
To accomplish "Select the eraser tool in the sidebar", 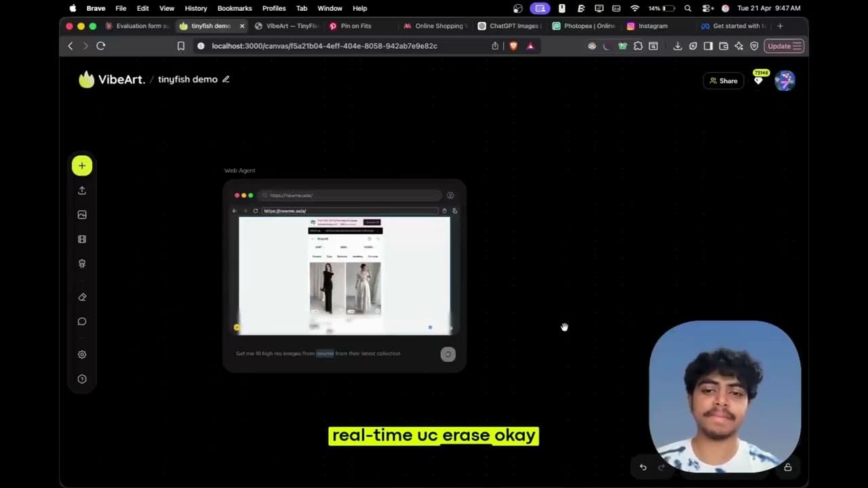I will (x=82, y=297).
